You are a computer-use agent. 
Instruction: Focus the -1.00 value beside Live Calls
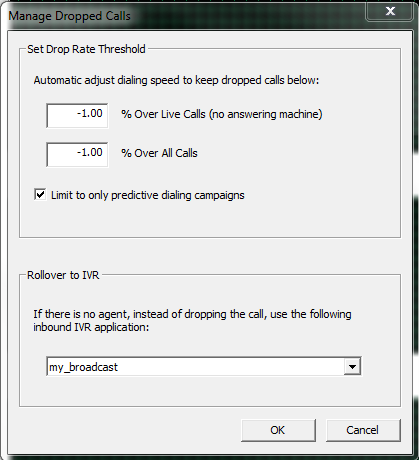click(x=90, y=113)
